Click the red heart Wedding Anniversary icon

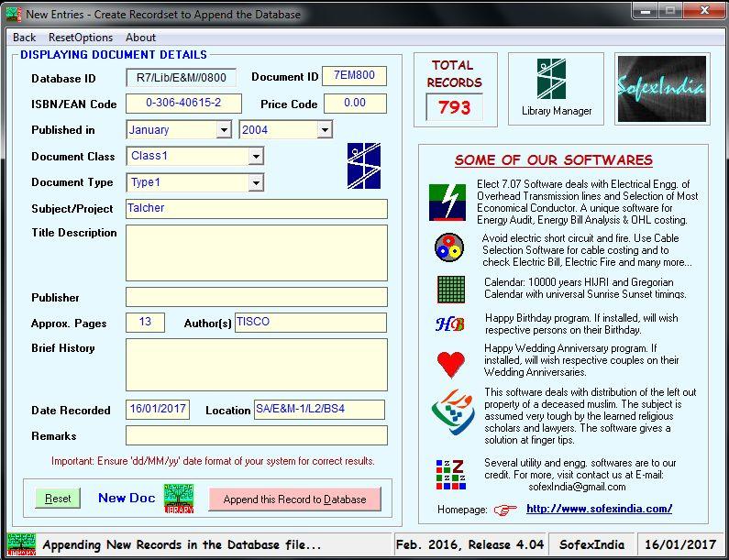click(x=450, y=365)
